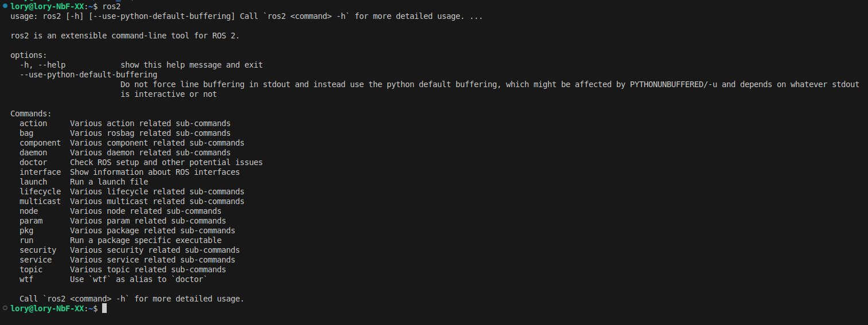The width and height of the screenshot is (868, 325).
Task: Click the 'param' command entry
Action: click(x=31, y=221)
